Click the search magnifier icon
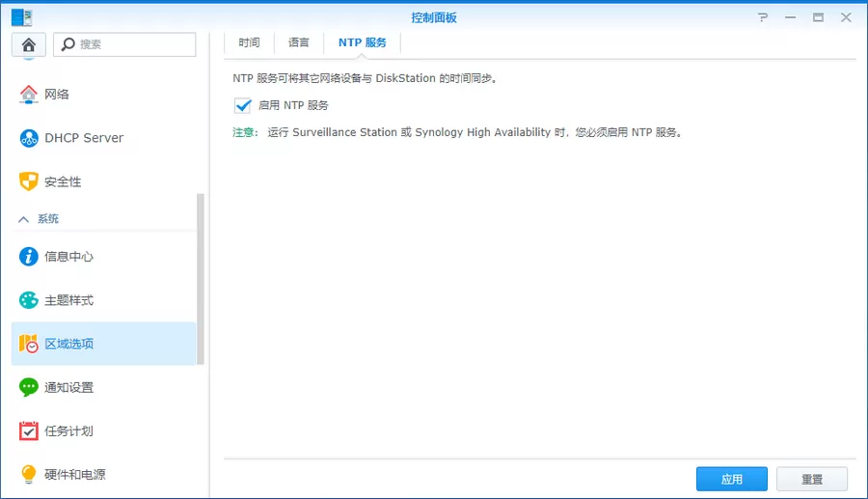The width and height of the screenshot is (868, 499). (x=68, y=44)
